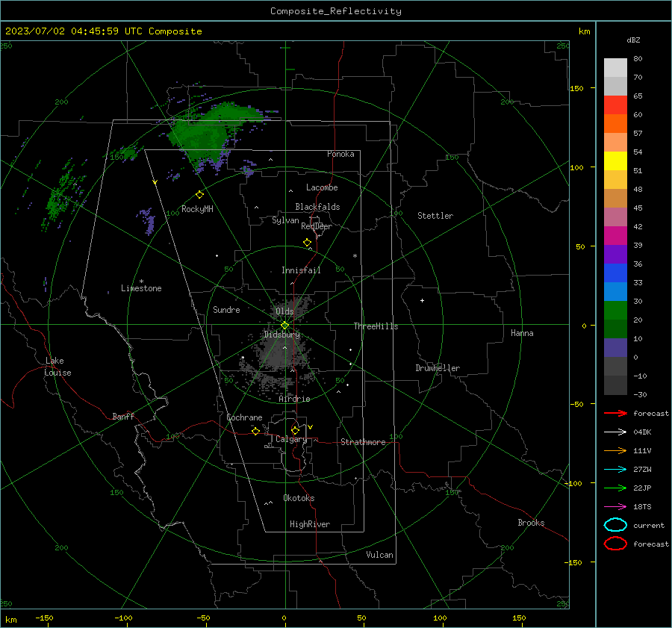Select the orange 111V arrow legend icon

pos(615,450)
